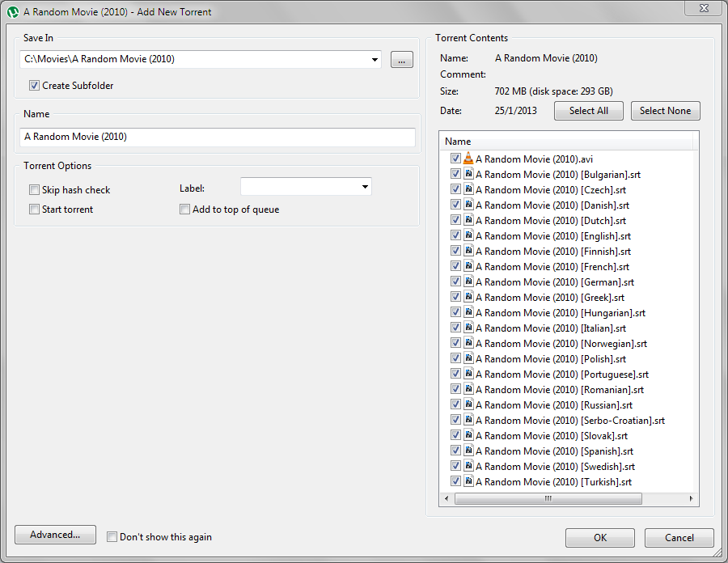This screenshot has width=728, height=563.
Task: Enable Skip hash check option
Action: (34, 190)
